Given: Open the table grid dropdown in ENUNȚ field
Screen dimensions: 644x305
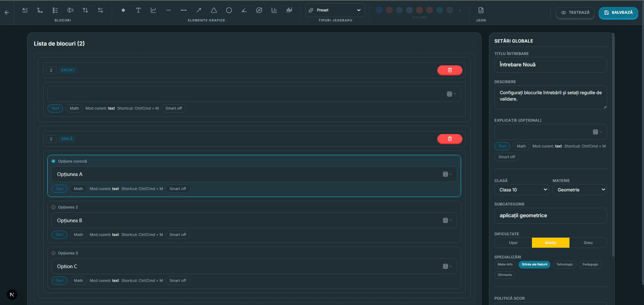Looking at the screenshot, I should [451, 94].
